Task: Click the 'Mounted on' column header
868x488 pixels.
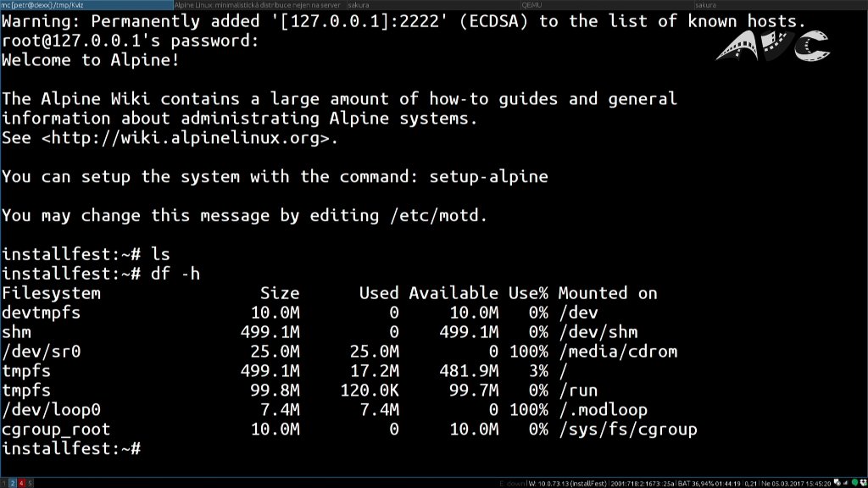Action: tap(608, 293)
